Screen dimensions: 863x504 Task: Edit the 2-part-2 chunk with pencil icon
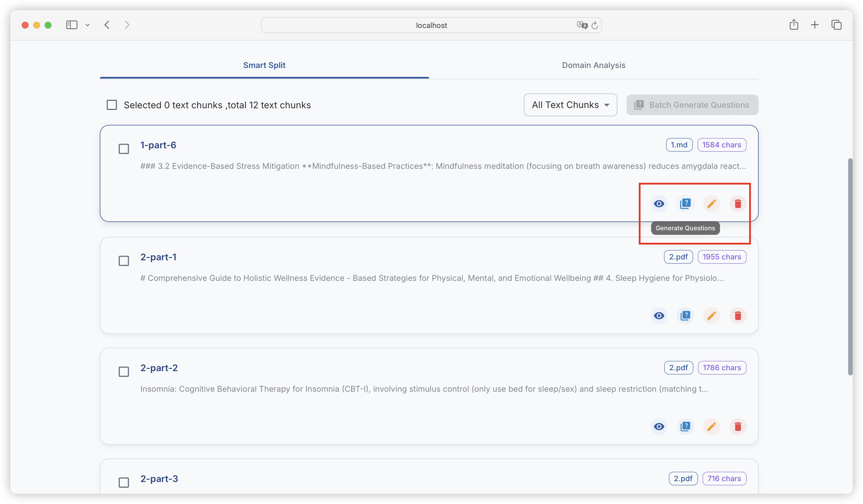pyautogui.click(x=712, y=426)
